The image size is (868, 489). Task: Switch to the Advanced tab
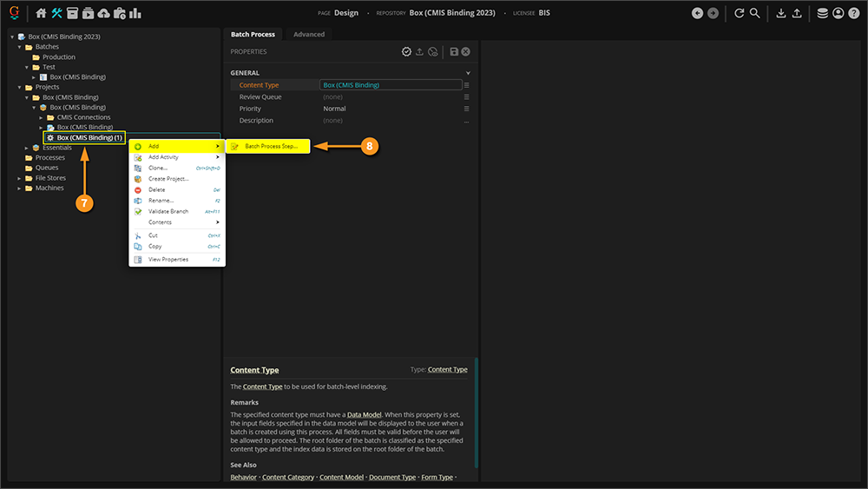pyautogui.click(x=309, y=35)
